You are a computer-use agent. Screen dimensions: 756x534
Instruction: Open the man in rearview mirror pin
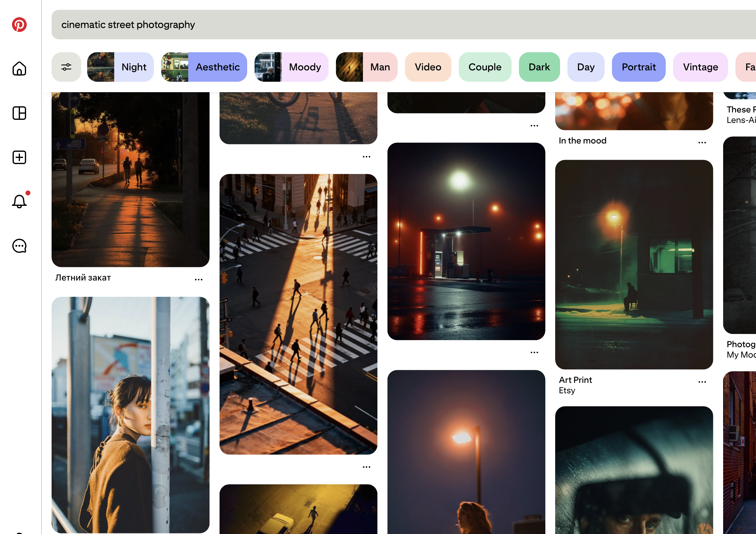[x=634, y=470]
